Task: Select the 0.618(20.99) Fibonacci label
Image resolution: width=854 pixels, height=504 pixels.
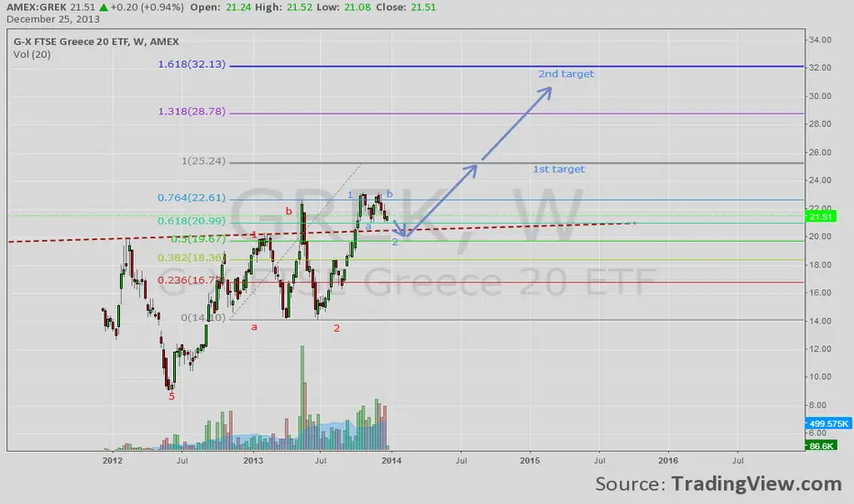Action: coord(192,221)
